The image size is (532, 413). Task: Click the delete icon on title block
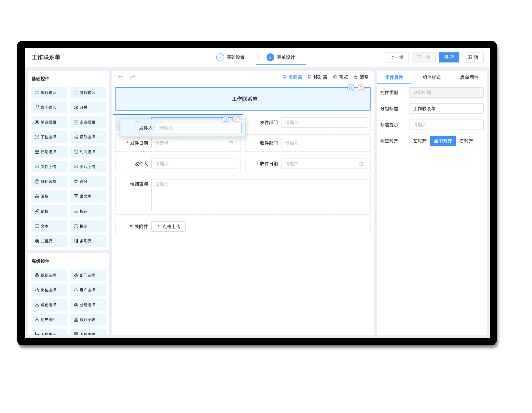[361, 88]
